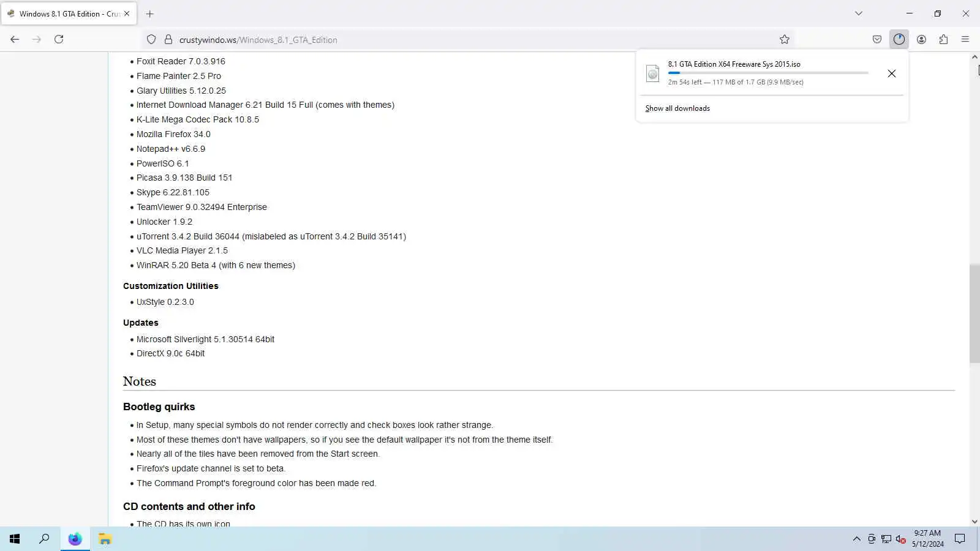
Task: Click scrollbar up arrow
Action: (x=974, y=57)
